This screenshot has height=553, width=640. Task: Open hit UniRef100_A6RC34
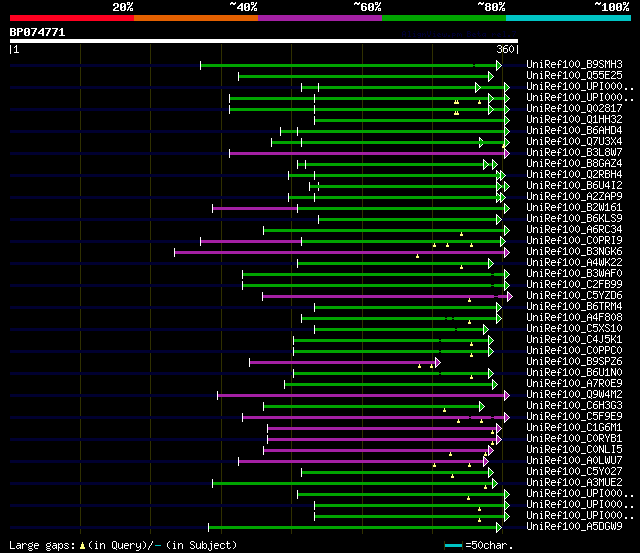coord(574,229)
